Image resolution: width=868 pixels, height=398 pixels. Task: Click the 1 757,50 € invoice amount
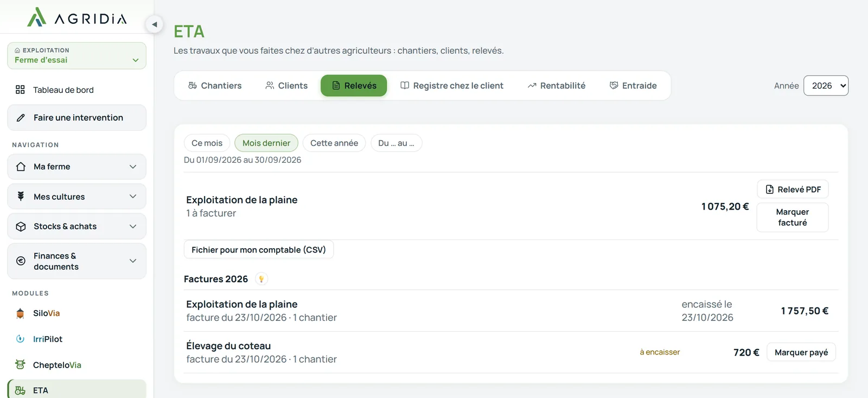click(805, 311)
